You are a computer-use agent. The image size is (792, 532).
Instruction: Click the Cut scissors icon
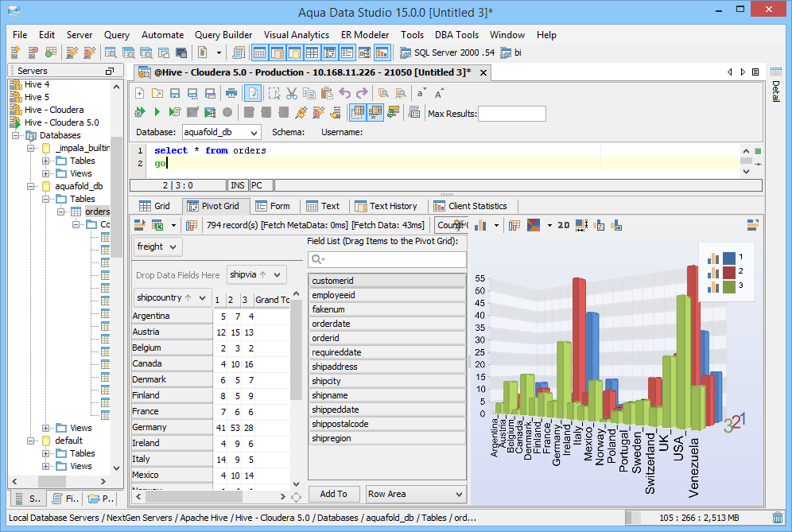click(292, 94)
